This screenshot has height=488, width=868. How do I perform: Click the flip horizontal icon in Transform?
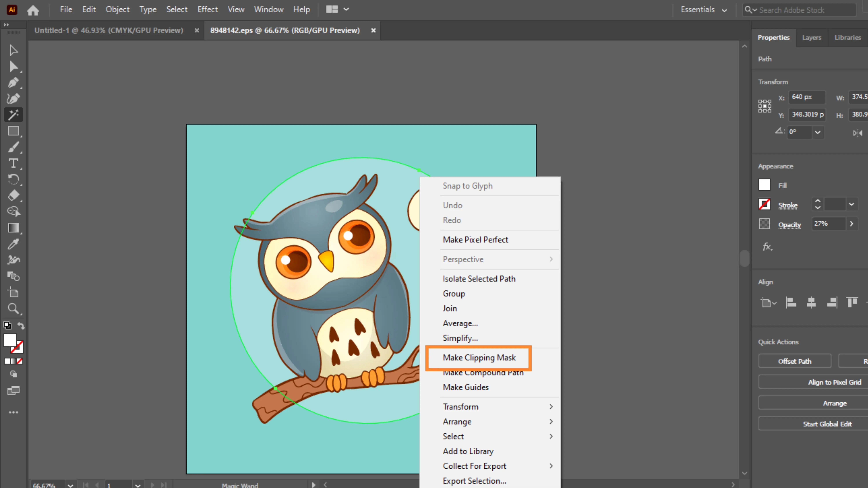point(858,133)
